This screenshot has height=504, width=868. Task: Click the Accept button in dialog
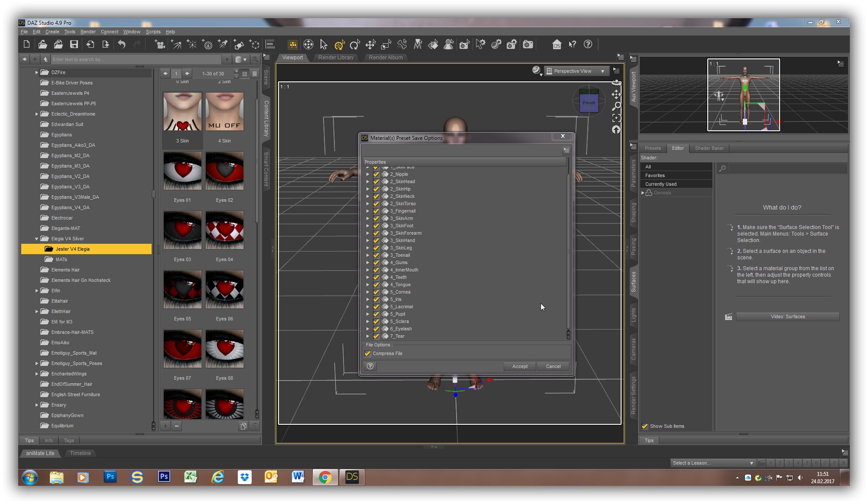[520, 366]
